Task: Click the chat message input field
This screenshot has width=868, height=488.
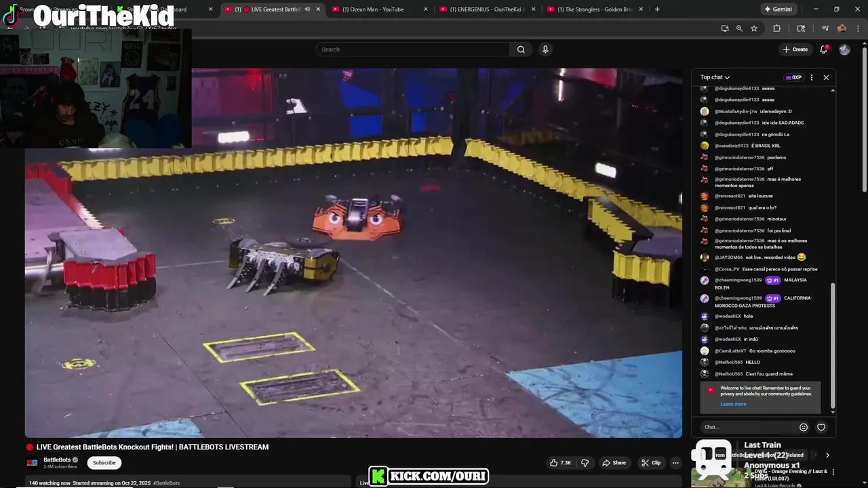Action: pyautogui.click(x=749, y=427)
